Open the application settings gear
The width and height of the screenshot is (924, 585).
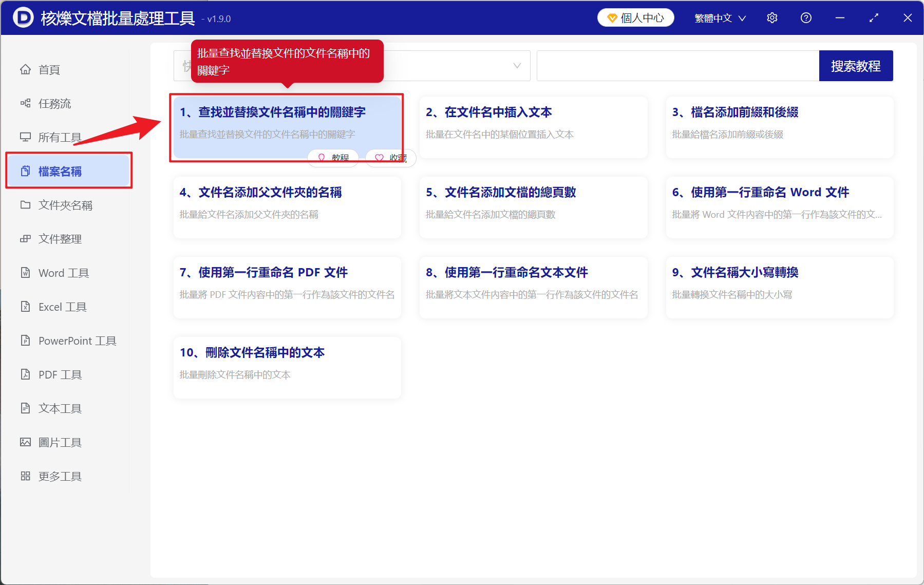772,17
